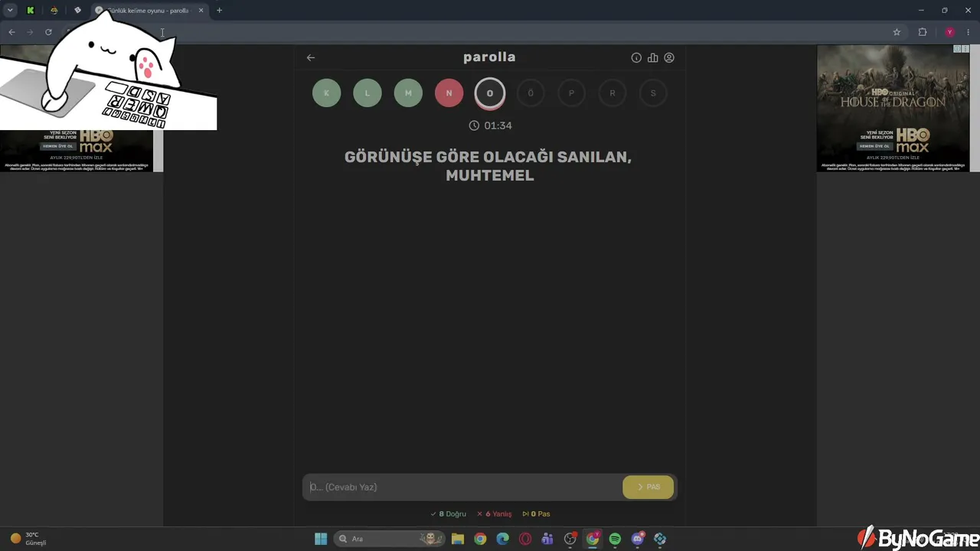980x551 pixels.
Task: Select the letter Ö circle
Action: 531,93
